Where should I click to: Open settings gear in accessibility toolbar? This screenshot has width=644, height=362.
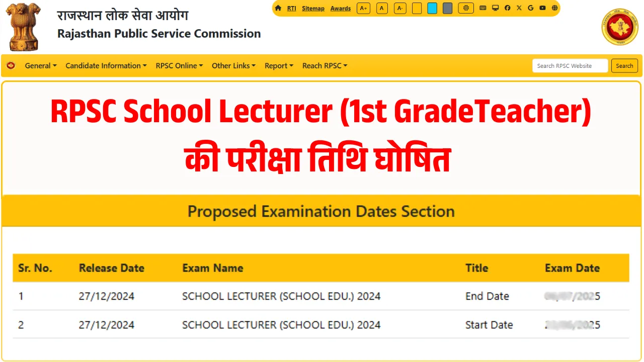[466, 8]
